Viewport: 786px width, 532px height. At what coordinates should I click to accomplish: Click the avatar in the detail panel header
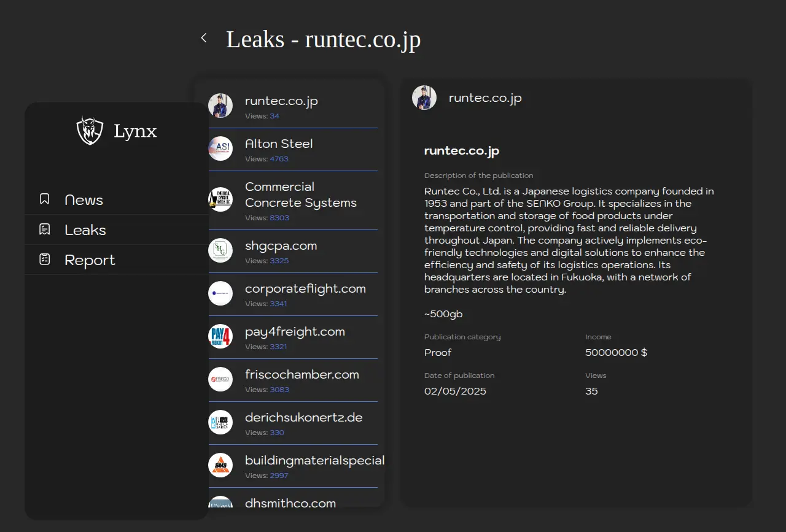pos(424,98)
